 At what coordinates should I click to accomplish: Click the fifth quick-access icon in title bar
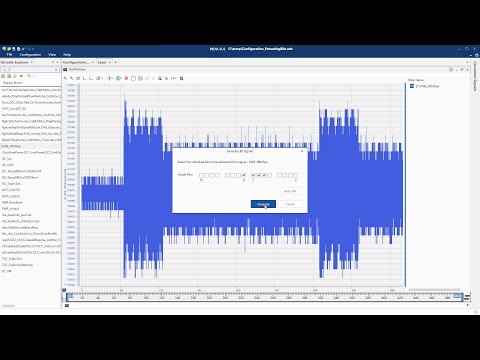click(x=23, y=49)
